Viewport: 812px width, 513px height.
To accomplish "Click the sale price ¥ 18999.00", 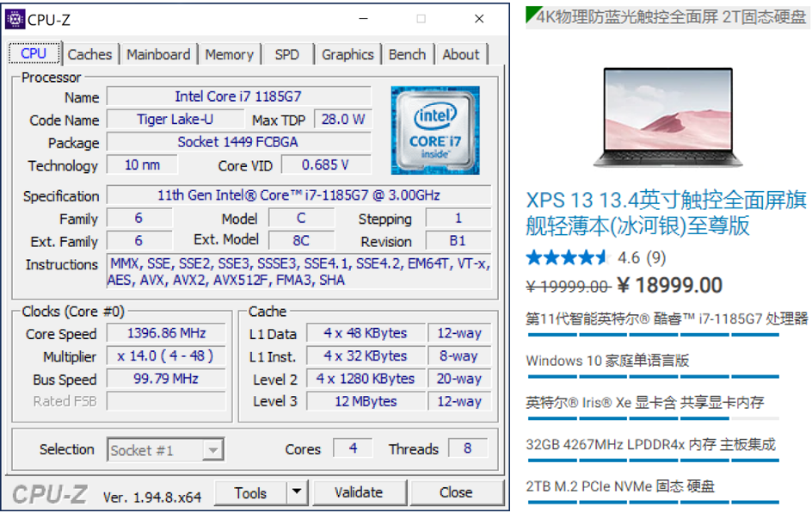I will coord(670,286).
